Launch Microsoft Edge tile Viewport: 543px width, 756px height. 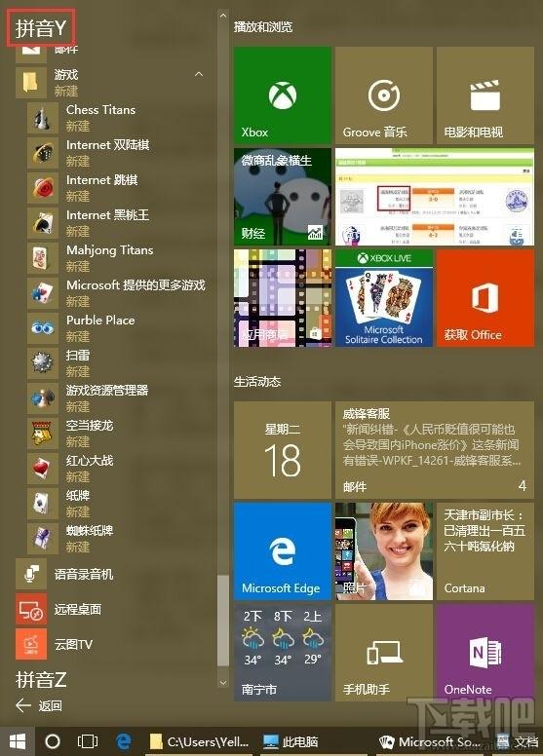[x=283, y=551]
